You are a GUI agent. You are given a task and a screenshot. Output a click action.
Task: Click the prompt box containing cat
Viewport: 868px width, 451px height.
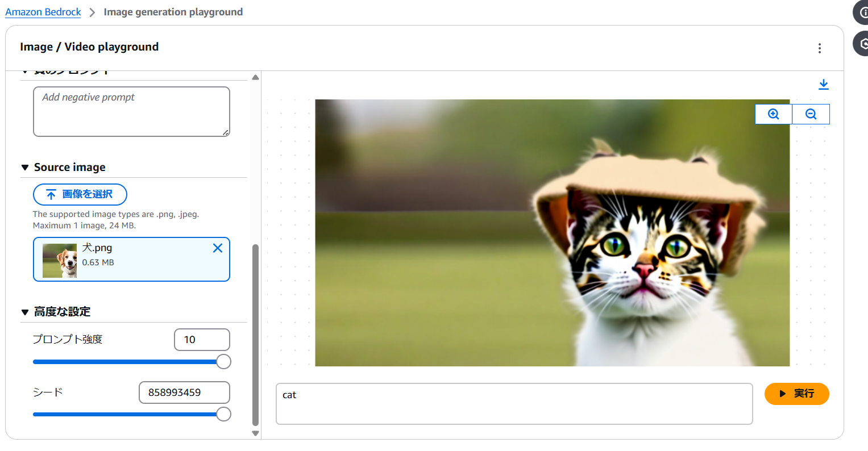point(514,404)
